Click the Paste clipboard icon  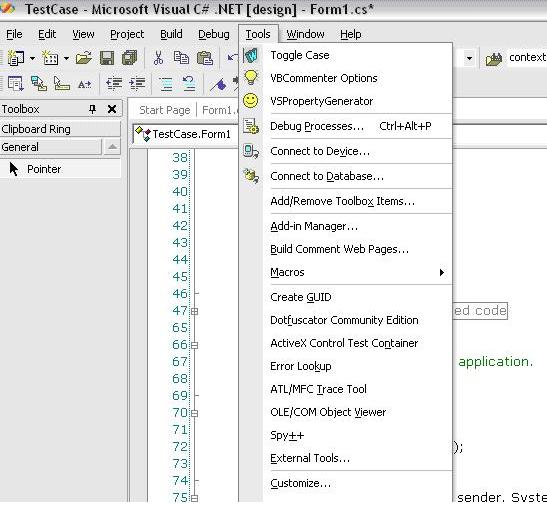(205, 58)
